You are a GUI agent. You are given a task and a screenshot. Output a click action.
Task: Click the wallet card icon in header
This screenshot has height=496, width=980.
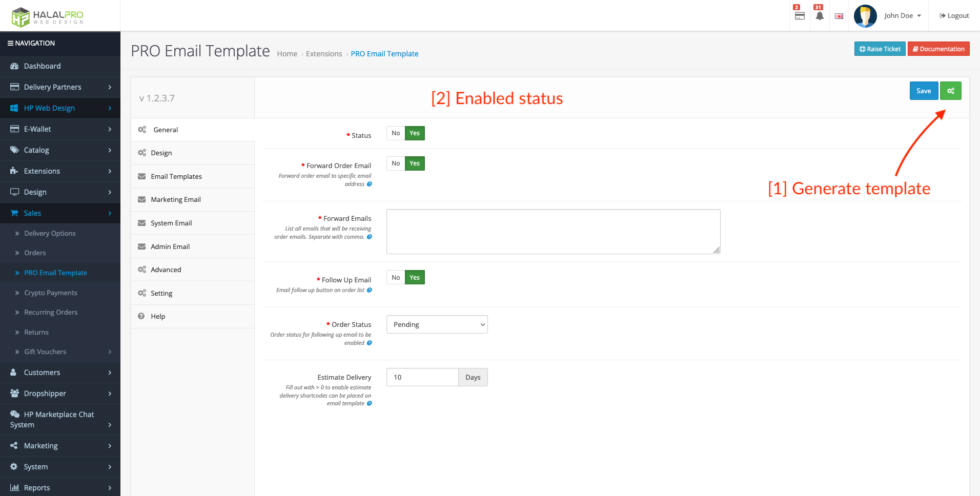[800, 16]
